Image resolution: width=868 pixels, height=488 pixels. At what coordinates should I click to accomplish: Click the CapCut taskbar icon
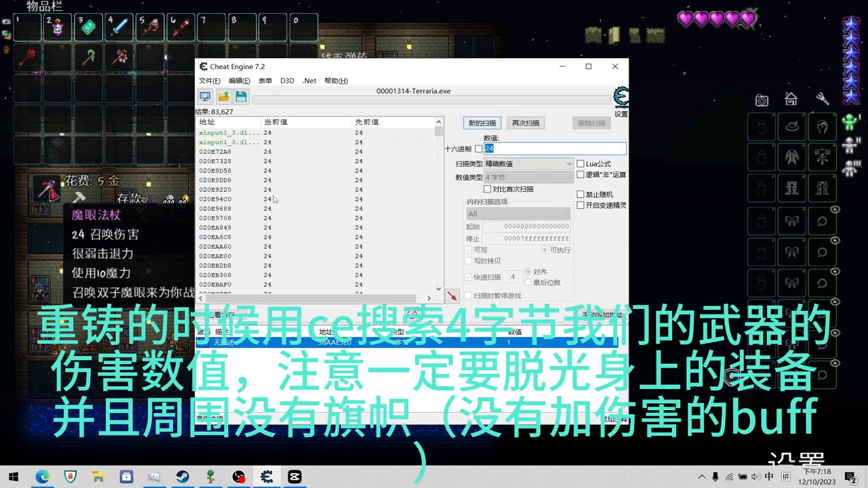click(x=295, y=477)
